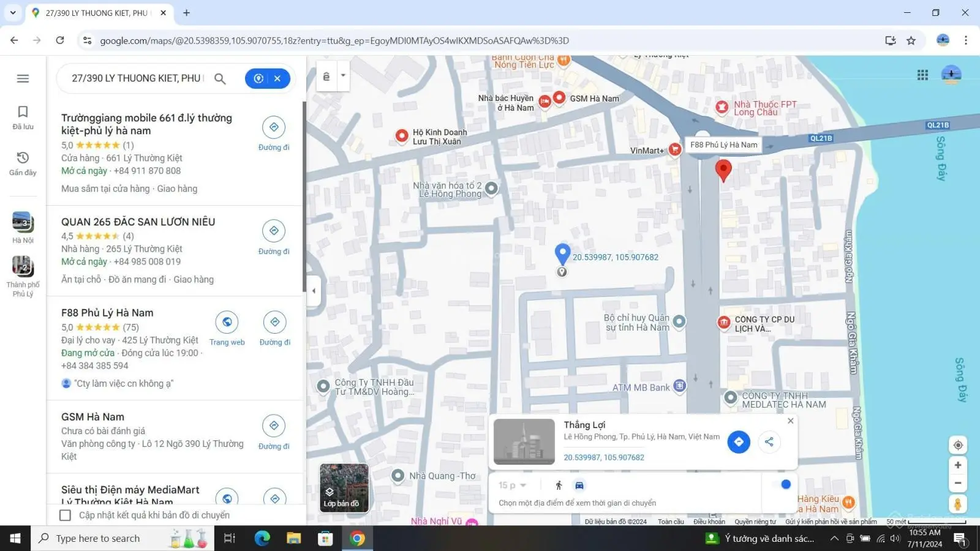
Task: Reload the page
Action: pyautogui.click(x=60, y=40)
